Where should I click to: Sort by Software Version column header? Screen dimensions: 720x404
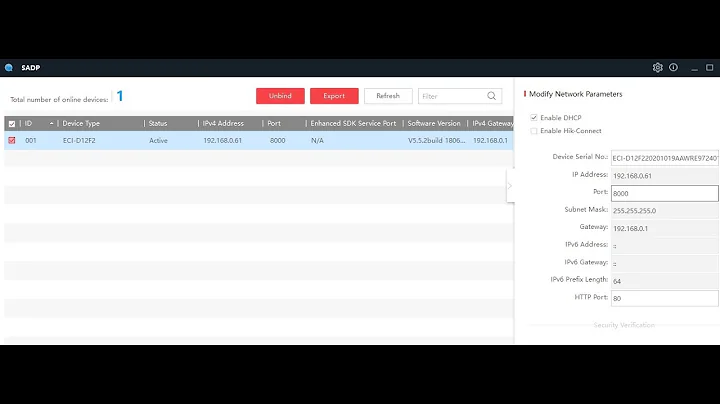point(434,123)
